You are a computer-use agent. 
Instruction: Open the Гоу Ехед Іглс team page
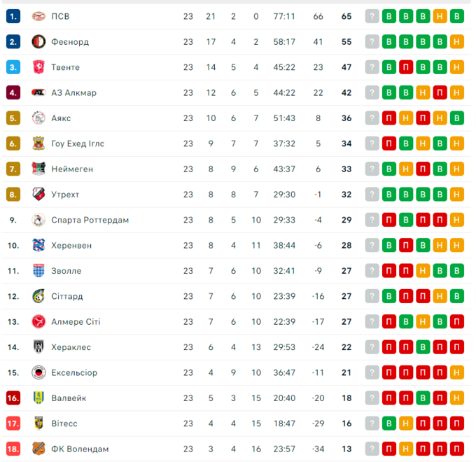[78, 143]
